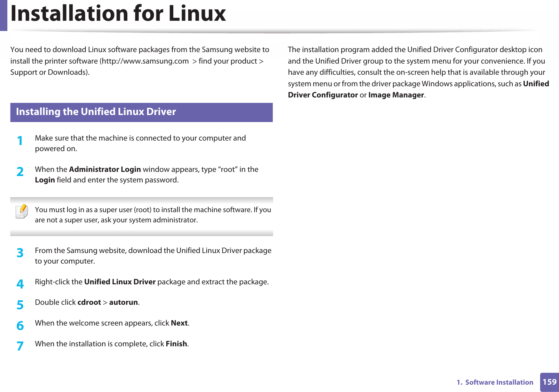Click step number 1
The width and height of the screenshot is (559, 392).
20,141
